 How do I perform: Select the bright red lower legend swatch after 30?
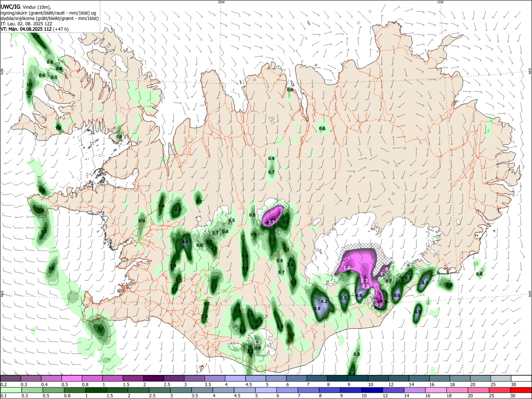[521, 390]
